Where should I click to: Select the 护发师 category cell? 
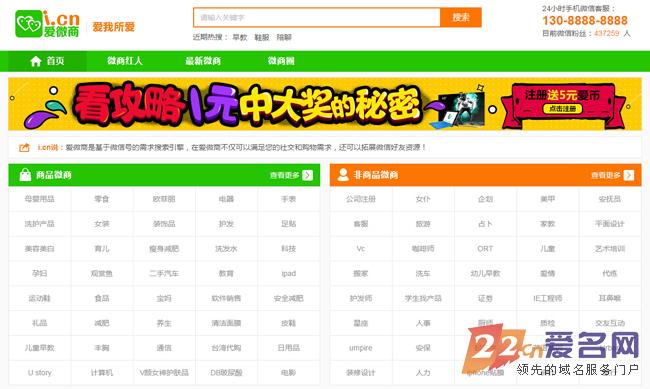click(361, 298)
